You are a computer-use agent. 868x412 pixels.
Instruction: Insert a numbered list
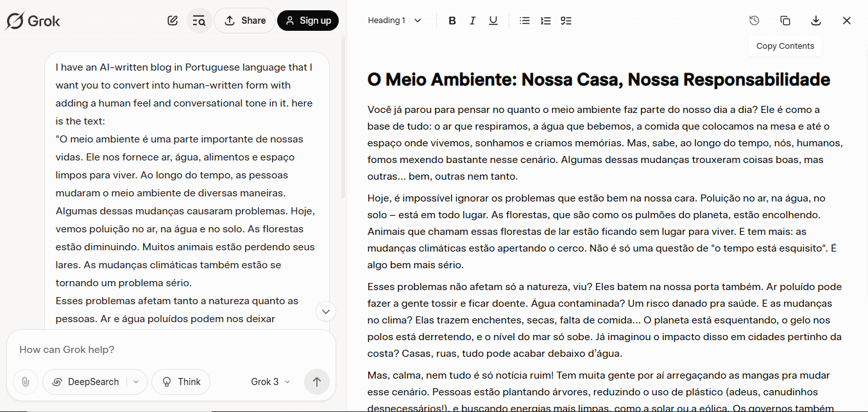(545, 21)
